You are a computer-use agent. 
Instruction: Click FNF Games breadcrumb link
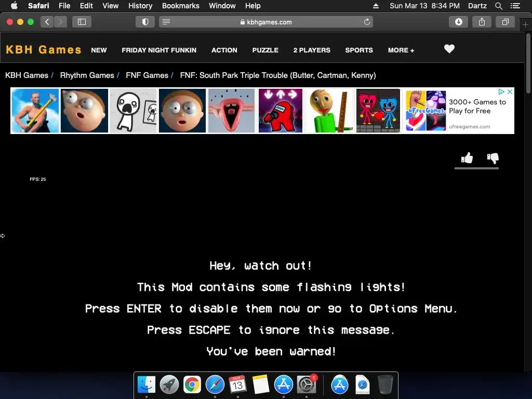[147, 75]
